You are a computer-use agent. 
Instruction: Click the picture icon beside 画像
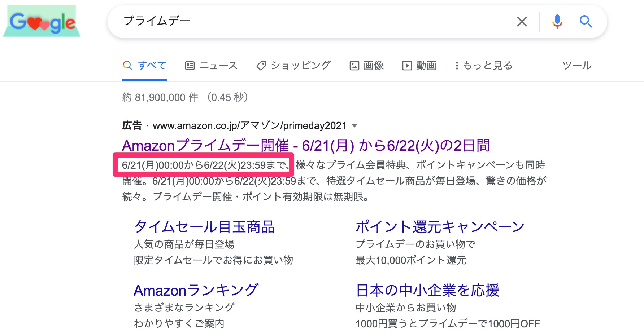(x=354, y=66)
